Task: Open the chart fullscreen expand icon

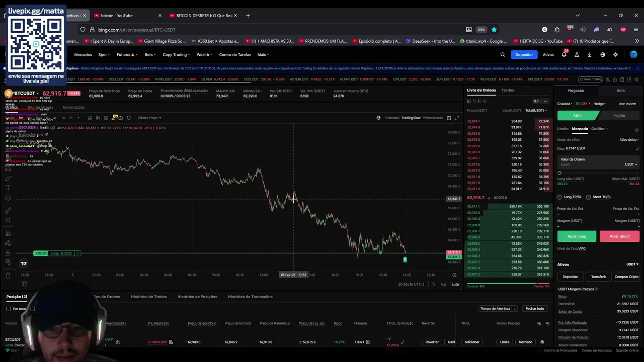Action: (x=457, y=118)
